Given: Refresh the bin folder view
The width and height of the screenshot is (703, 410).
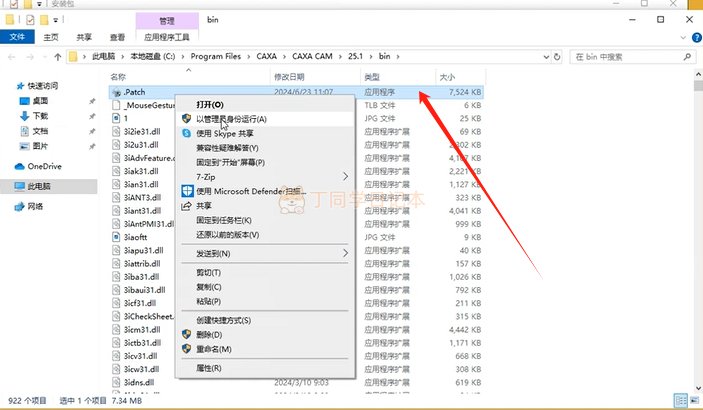Looking at the screenshot, I should (x=557, y=57).
